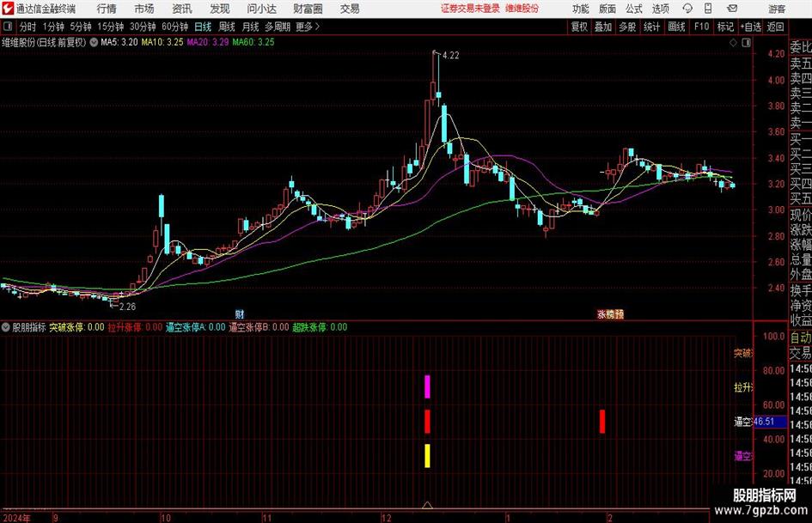Click the MA10: 3.25 indicator value
This screenshot has width=812, height=523.
(x=162, y=42)
